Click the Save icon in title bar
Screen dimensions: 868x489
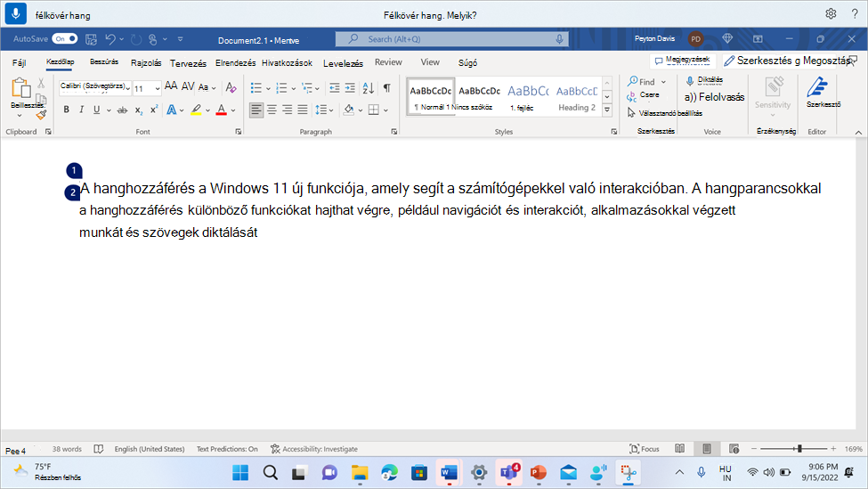pyautogui.click(x=91, y=39)
